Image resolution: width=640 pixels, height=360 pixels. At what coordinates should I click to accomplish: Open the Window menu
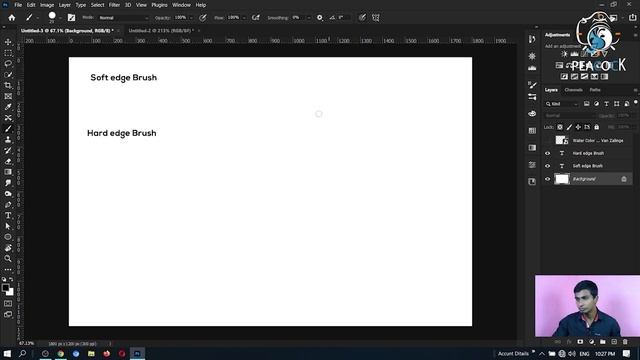point(181,5)
